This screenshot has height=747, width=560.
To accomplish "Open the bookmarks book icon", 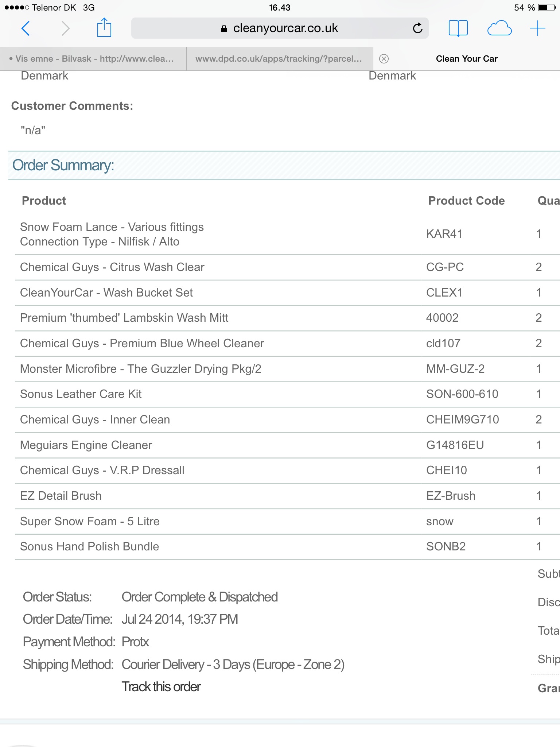I will (458, 28).
